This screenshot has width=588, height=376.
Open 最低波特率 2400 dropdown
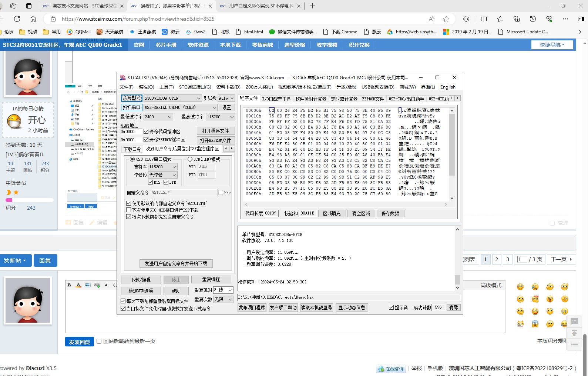click(158, 117)
